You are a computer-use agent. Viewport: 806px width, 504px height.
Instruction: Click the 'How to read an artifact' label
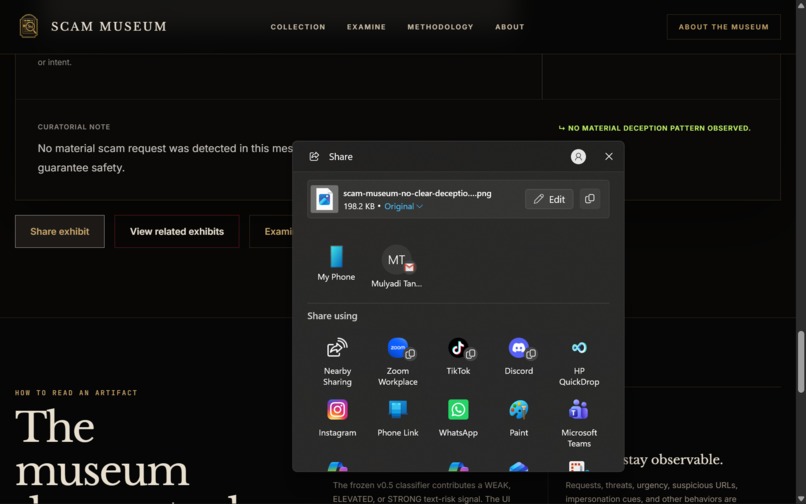(76, 392)
